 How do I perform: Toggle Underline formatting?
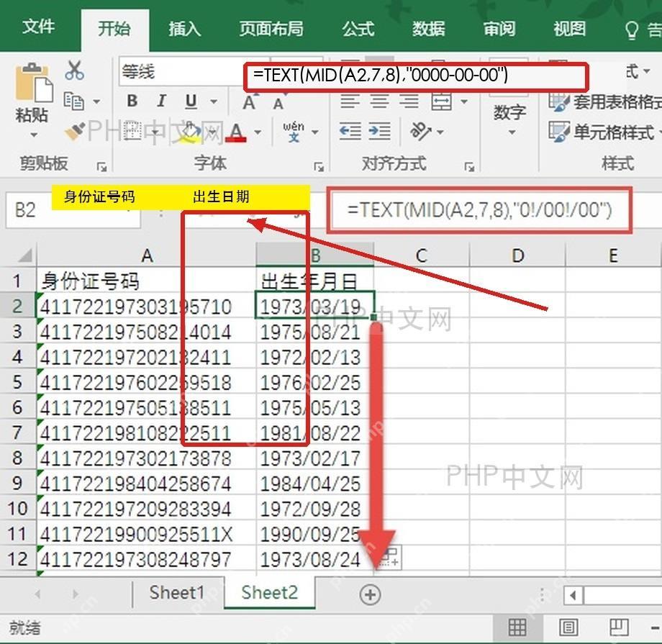tap(191, 101)
